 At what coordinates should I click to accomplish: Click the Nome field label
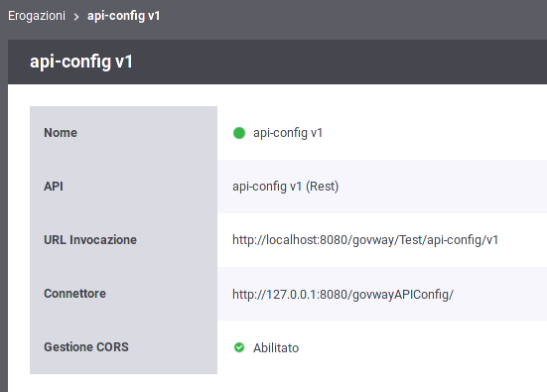61,133
